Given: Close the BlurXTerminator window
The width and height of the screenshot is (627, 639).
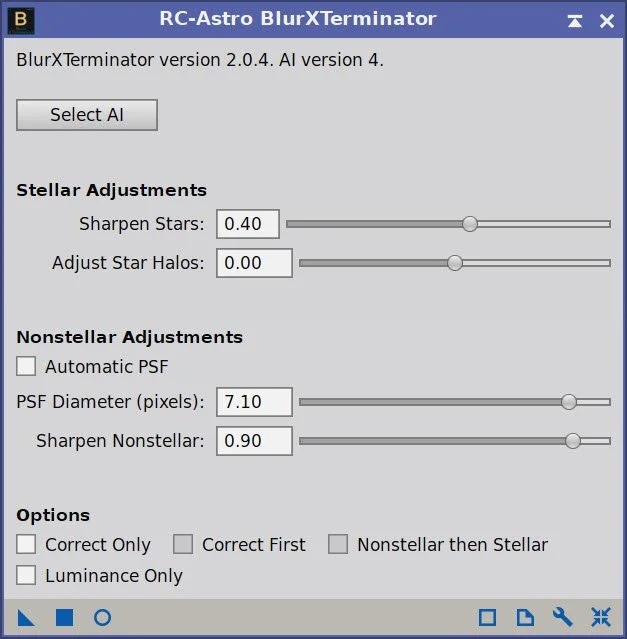Looking at the screenshot, I should pos(607,21).
